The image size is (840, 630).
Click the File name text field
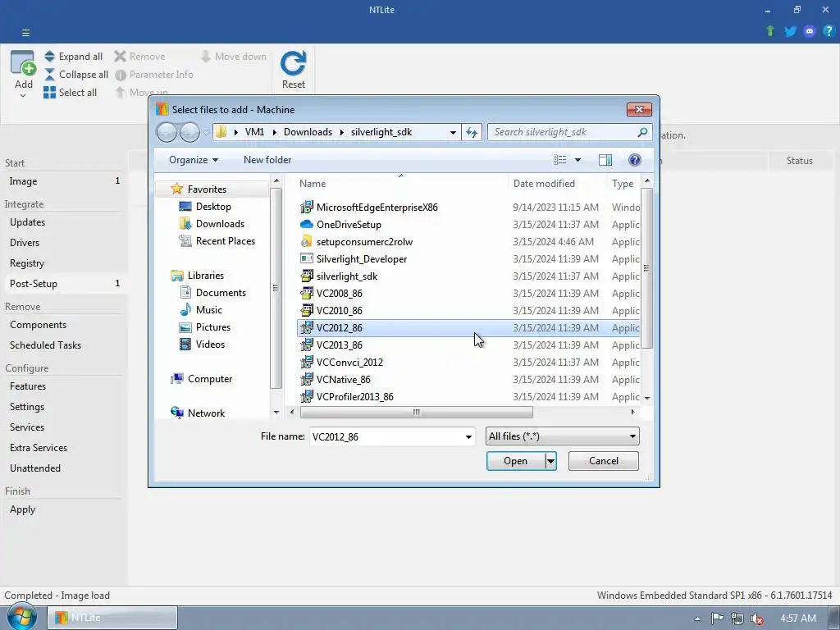pos(386,436)
